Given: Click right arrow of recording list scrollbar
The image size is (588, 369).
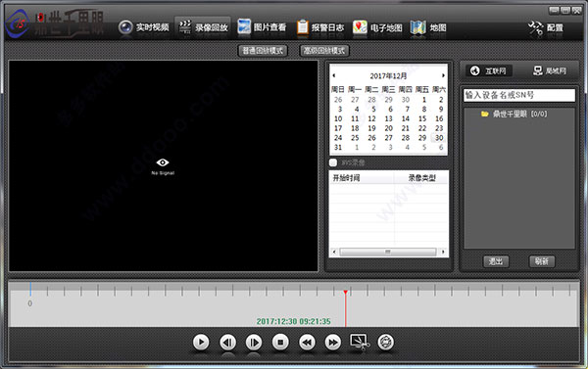Looking at the screenshot, I should [x=443, y=252].
